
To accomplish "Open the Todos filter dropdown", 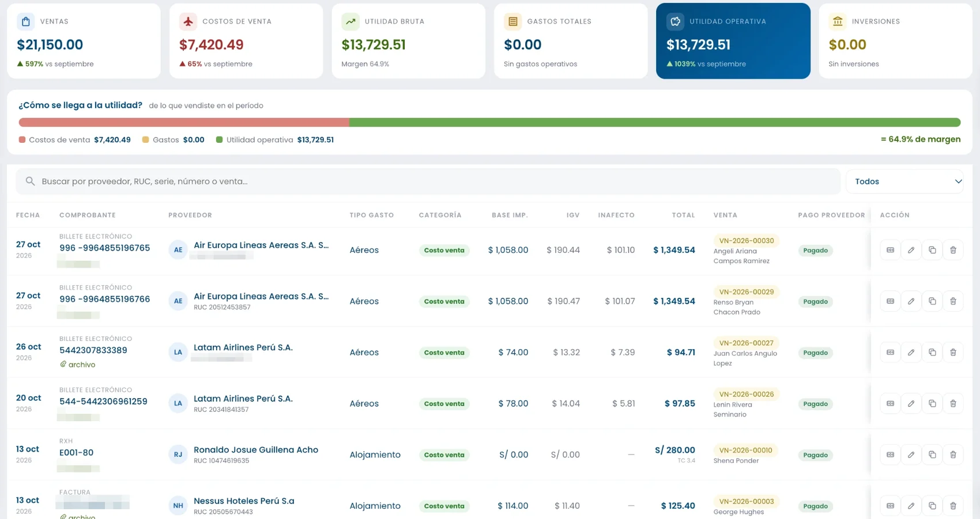I will (x=904, y=181).
